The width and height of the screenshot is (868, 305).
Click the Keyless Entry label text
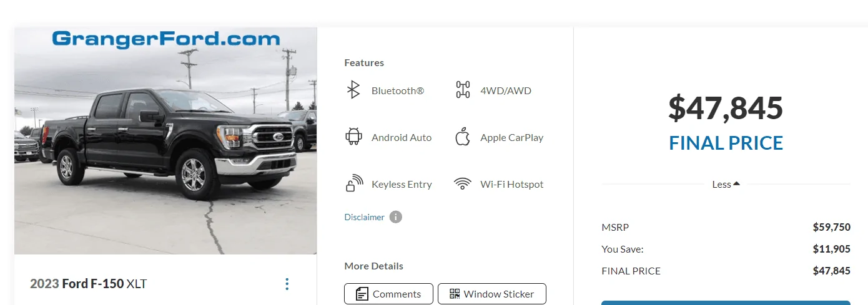[402, 184]
